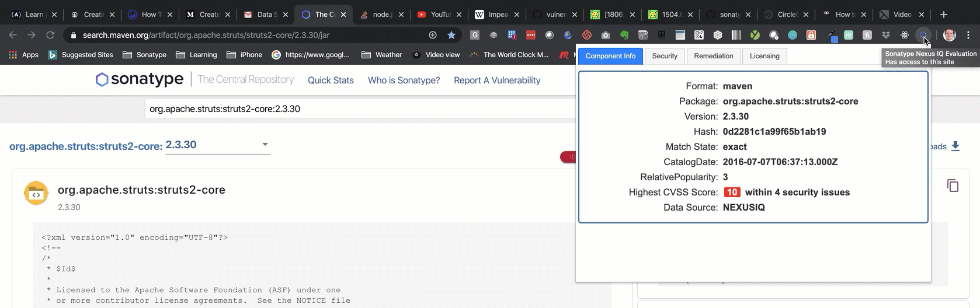Click the camera screenshot extension icon
The width and height of the screenshot is (980, 308).
coord(606,35)
